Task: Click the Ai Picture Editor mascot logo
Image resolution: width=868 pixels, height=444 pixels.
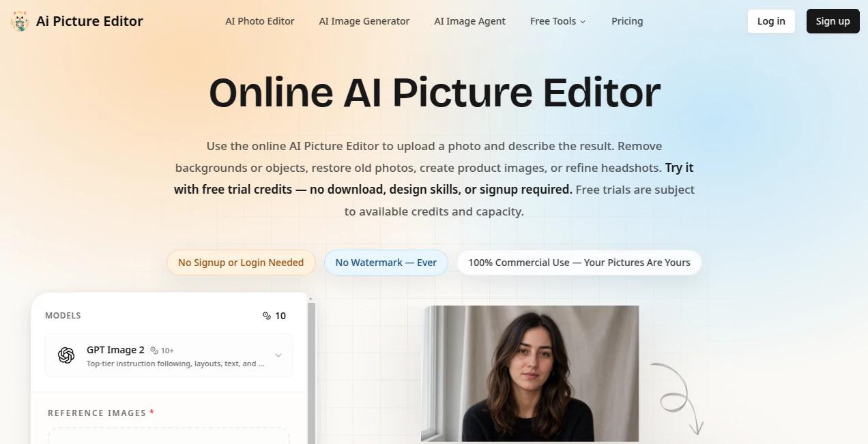Action: (x=20, y=21)
